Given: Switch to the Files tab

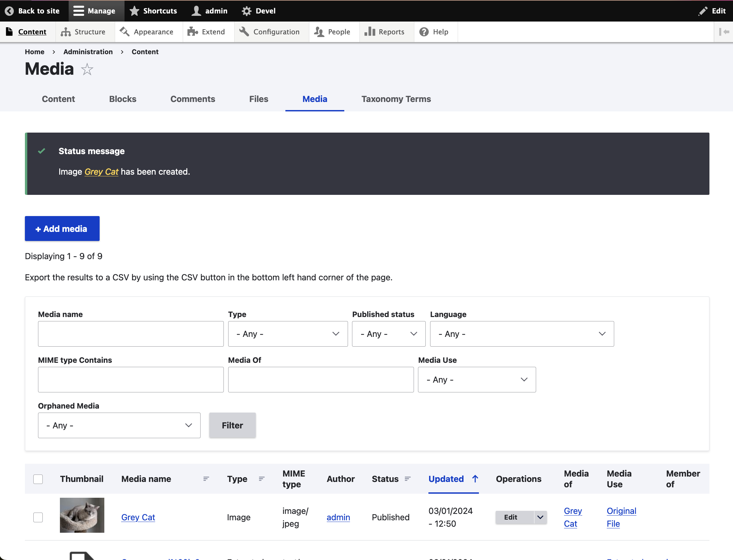Looking at the screenshot, I should (x=258, y=99).
